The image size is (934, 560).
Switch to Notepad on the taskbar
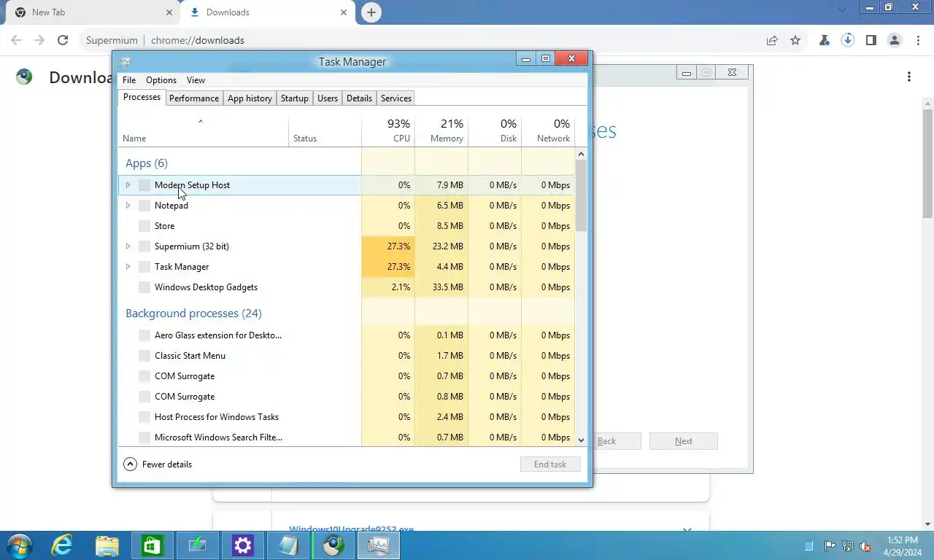(288, 545)
